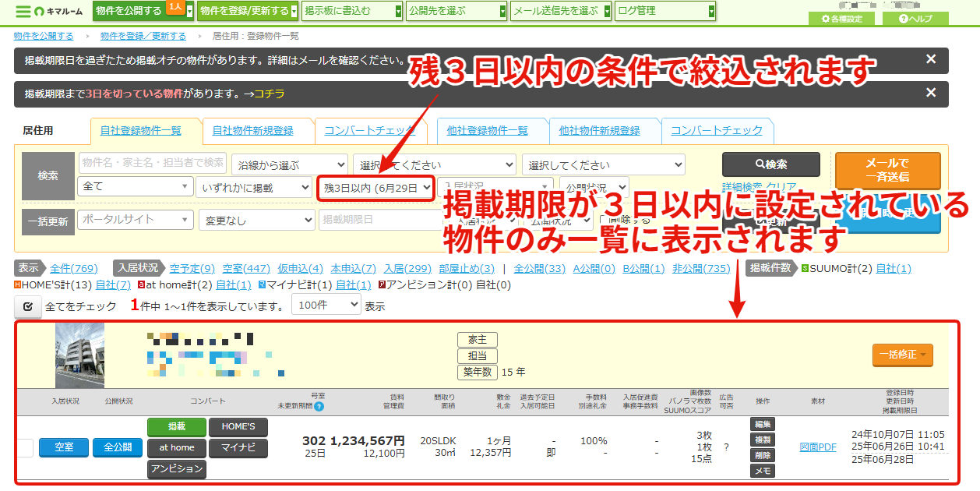Open the ヘルプ help button
This screenshot has height=491, width=980.
coord(915,19)
